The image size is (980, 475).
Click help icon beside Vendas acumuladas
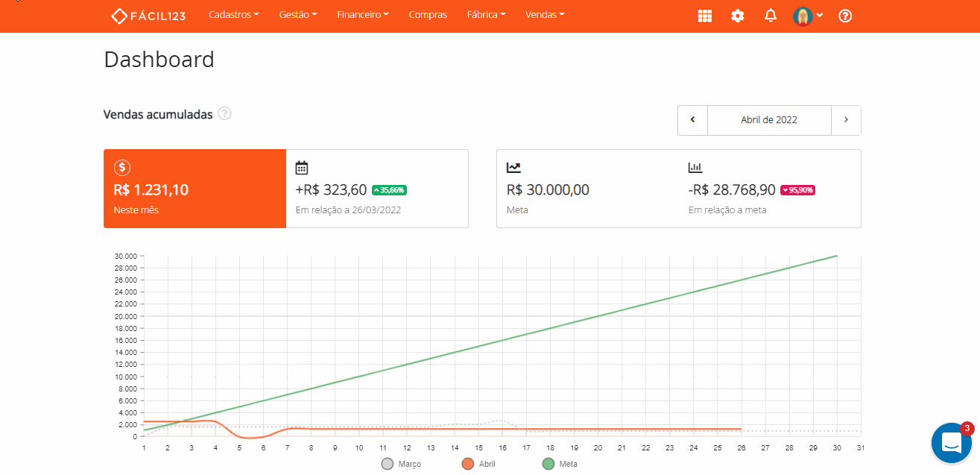click(x=224, y=114)
